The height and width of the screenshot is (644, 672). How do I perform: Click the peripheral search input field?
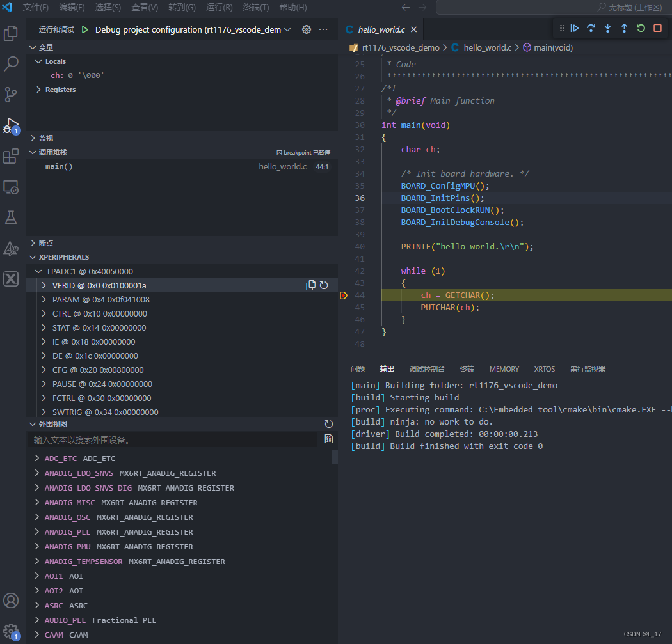160,439
